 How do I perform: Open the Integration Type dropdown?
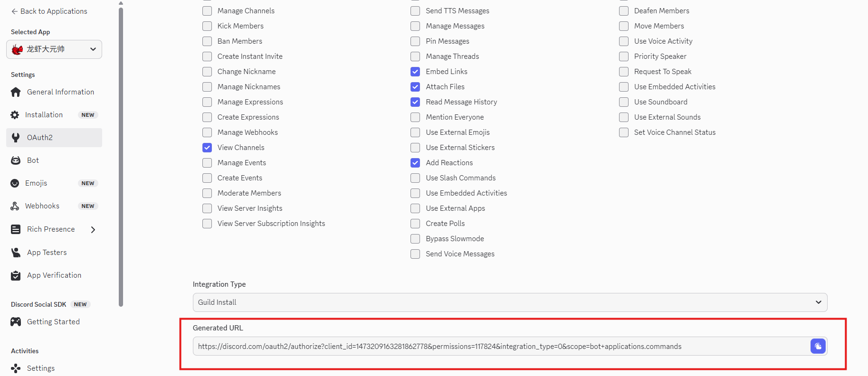(x=510, y=302)
